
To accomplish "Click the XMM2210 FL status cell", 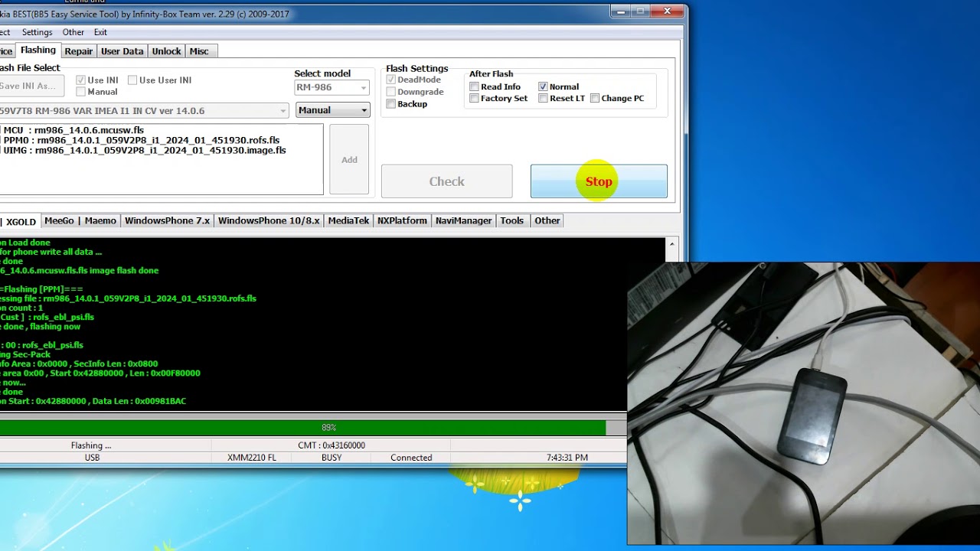I will coord(252,458).
